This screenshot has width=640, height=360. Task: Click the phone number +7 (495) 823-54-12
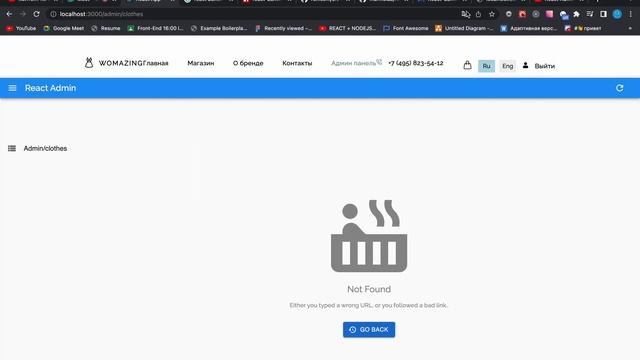[416, 63]
